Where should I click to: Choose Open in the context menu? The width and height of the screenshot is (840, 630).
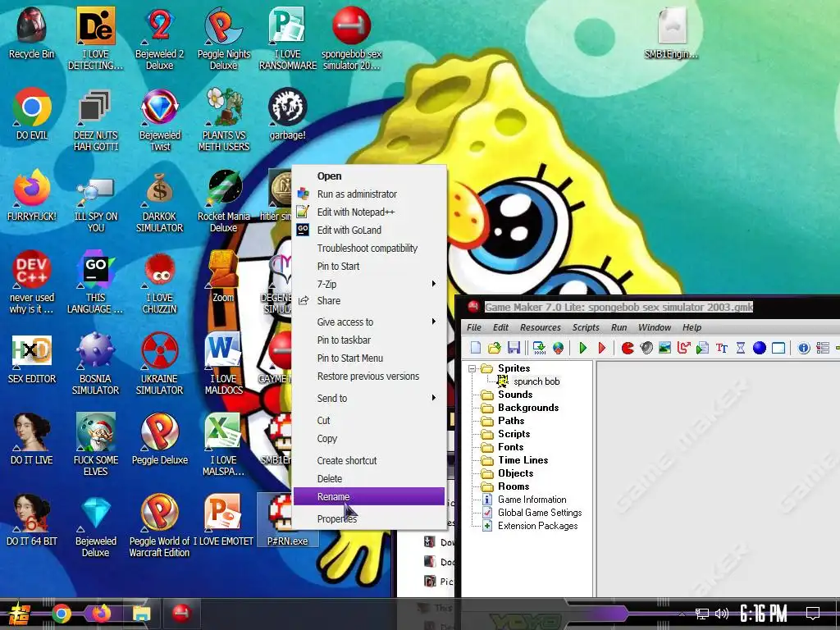tap(369, 176)
